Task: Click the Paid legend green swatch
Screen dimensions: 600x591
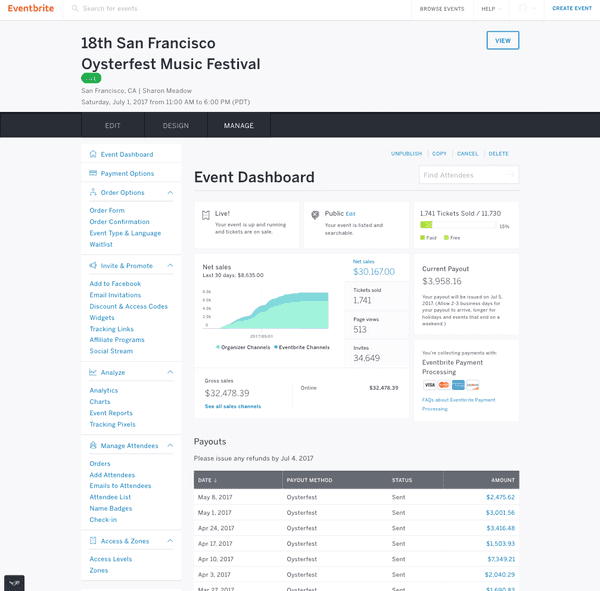Action: click(422, 238)
